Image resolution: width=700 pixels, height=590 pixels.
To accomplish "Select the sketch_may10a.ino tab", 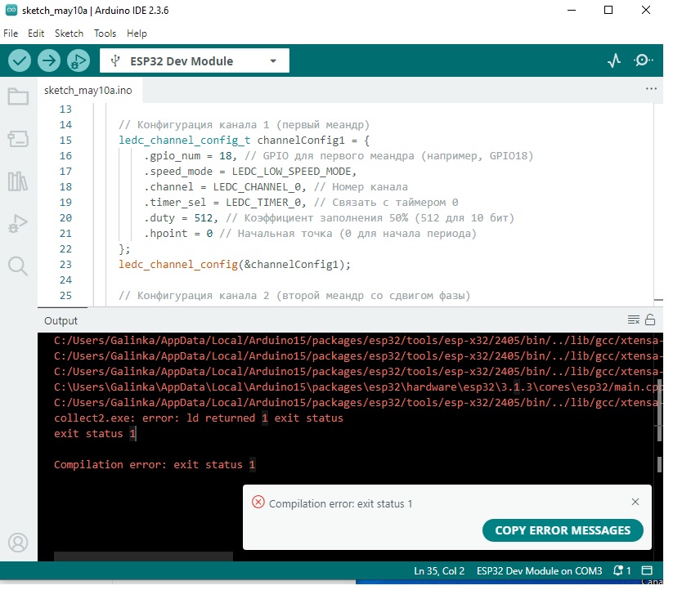I will click(x=88, y=91).
